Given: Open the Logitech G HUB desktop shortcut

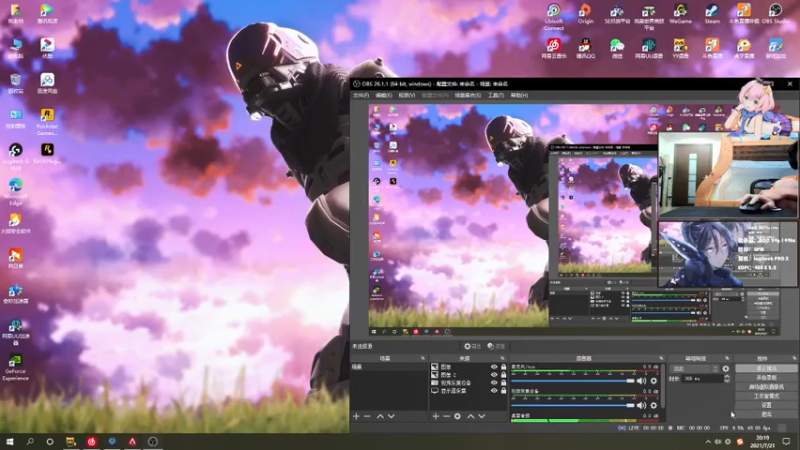Looking at the screenshot, I should pos(15,156).
